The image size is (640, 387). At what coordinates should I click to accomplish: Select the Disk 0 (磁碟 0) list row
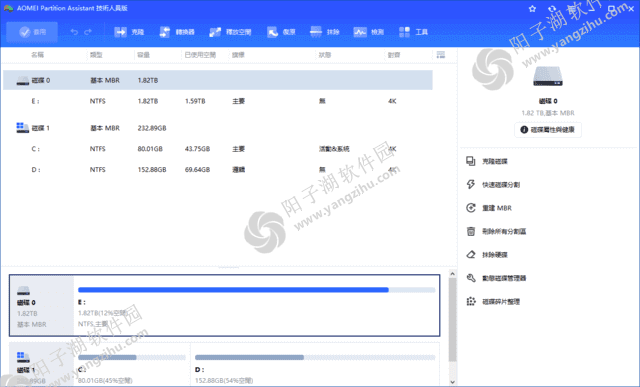[218, 80]
